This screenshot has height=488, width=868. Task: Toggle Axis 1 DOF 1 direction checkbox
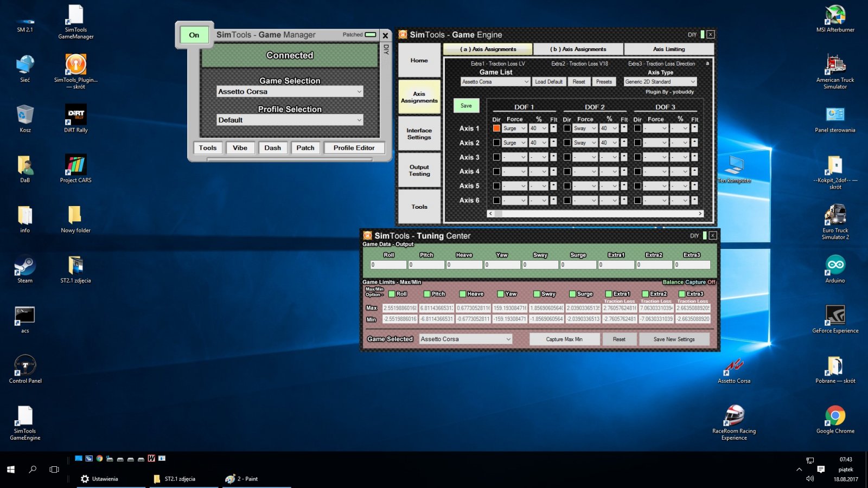click(x=496, y=129)
